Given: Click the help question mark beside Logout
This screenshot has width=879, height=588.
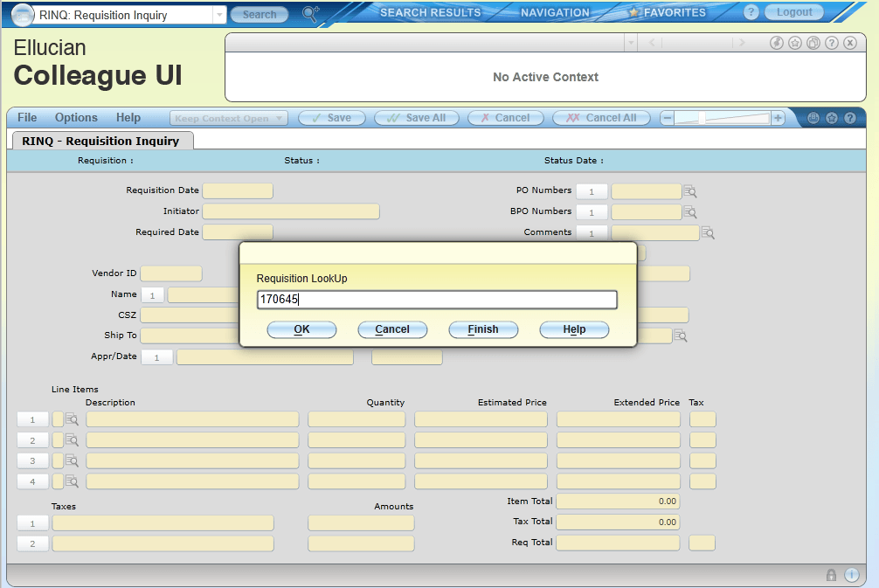Looking at the screenshot, I should [x=751, y=13].
